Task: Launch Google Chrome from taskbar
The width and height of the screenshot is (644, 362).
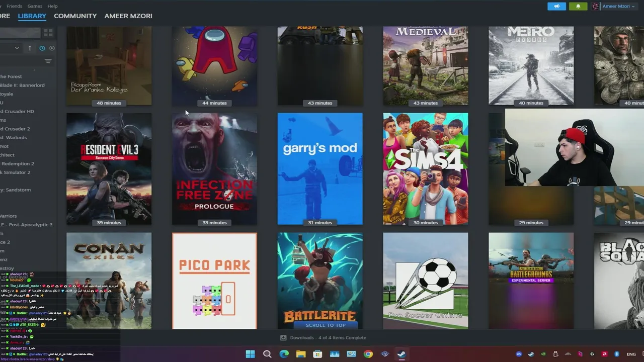Action: click(368, 354)
